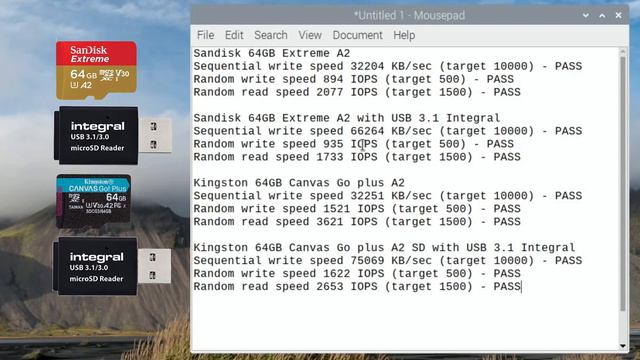Click the line 'Sandisk 64GB Extreme A2'
The height and width of the screenshot is (360, 640).
(x=272, y=53)
